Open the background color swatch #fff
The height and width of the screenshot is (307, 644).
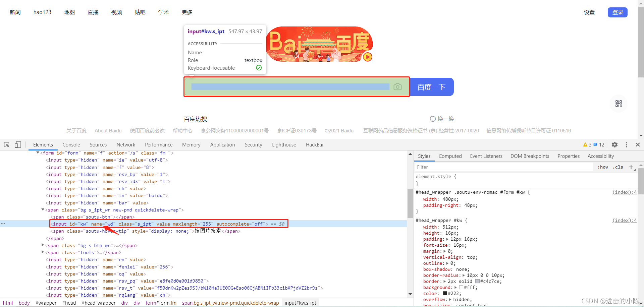[461, 288]
